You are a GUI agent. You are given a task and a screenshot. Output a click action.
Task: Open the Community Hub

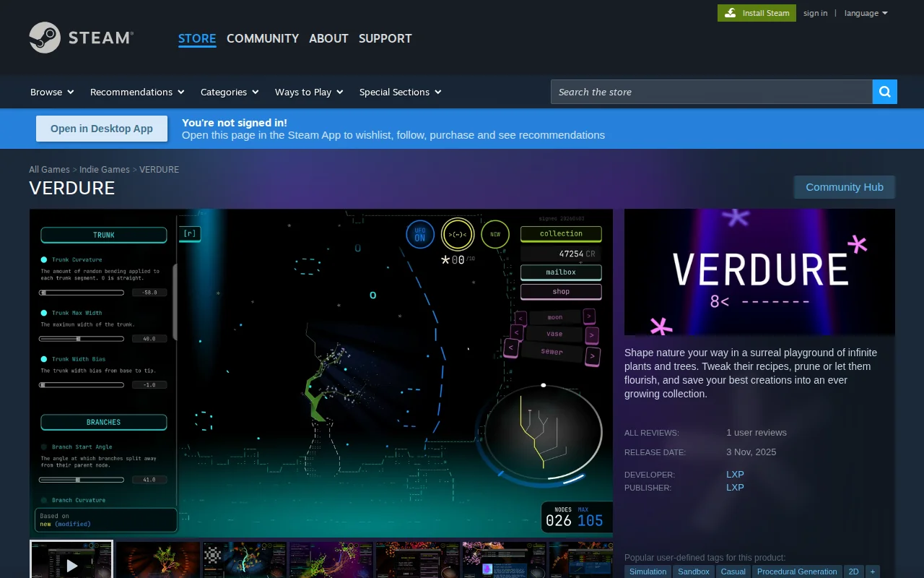coord(845,187)
